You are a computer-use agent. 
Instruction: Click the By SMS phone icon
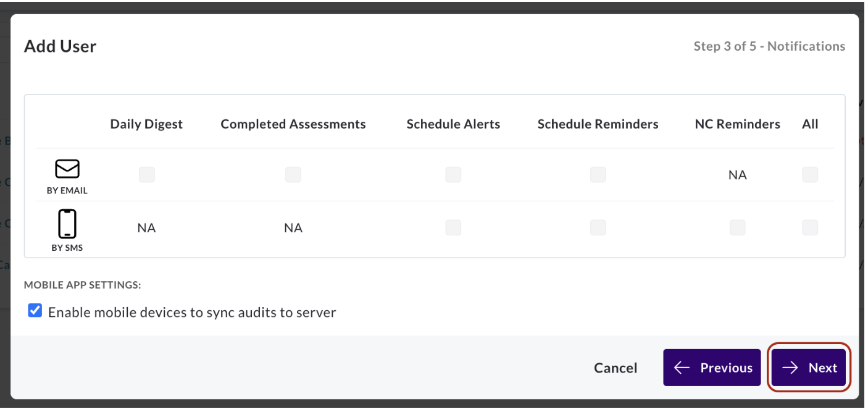tap(67, 224)
